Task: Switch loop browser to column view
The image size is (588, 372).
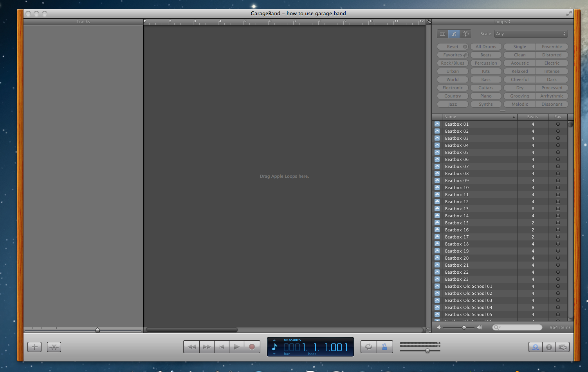Action: click(x=443, y=34)
